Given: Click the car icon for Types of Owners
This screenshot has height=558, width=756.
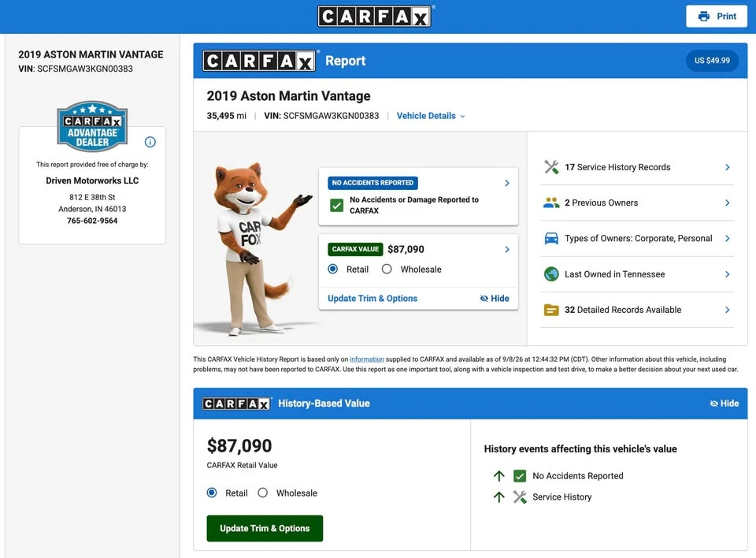Looking at the screenshot, I should click(551, 239).
